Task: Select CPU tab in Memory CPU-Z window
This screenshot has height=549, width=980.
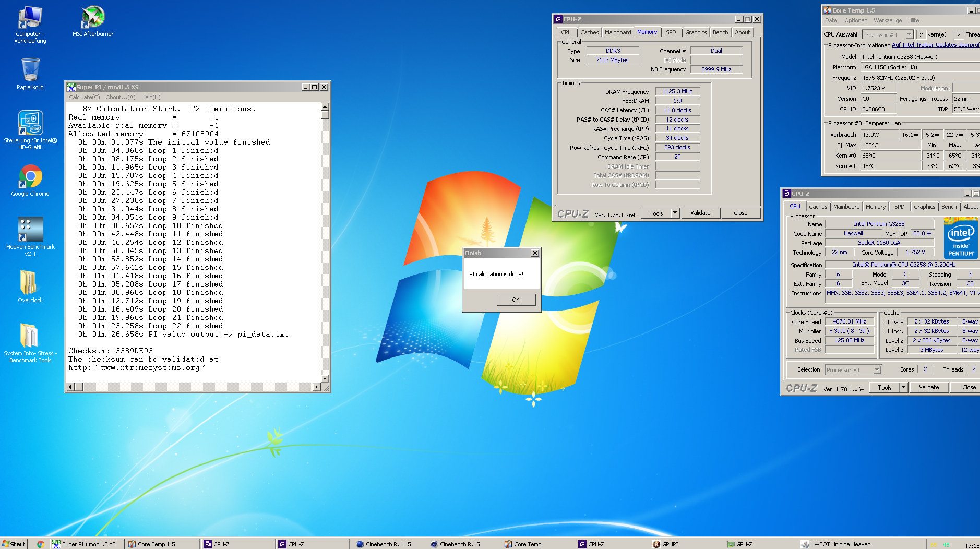Action: 566,32
